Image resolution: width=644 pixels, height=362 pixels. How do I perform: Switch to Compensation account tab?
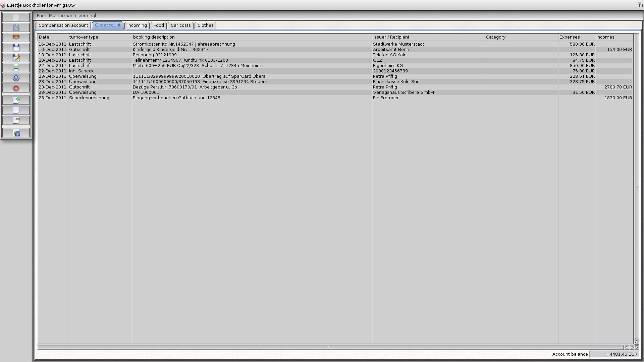(x=63, y=25)
